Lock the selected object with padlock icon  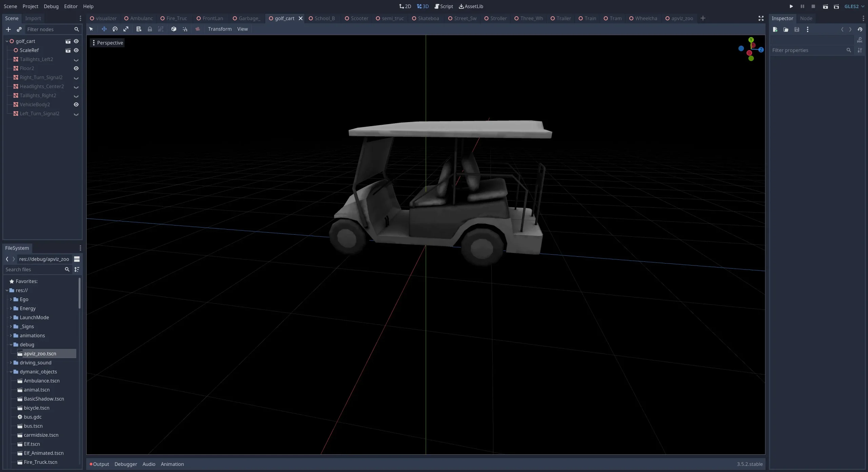[x=150, y=29]
